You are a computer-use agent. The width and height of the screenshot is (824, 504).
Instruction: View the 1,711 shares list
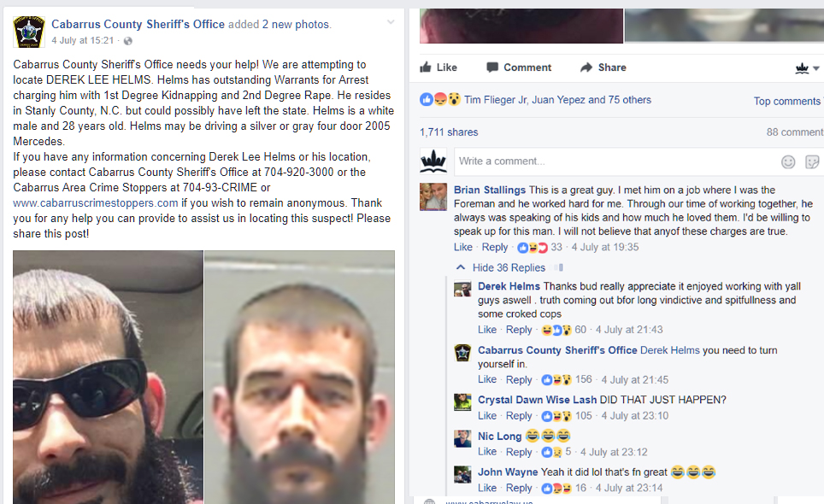click(449, 132)
